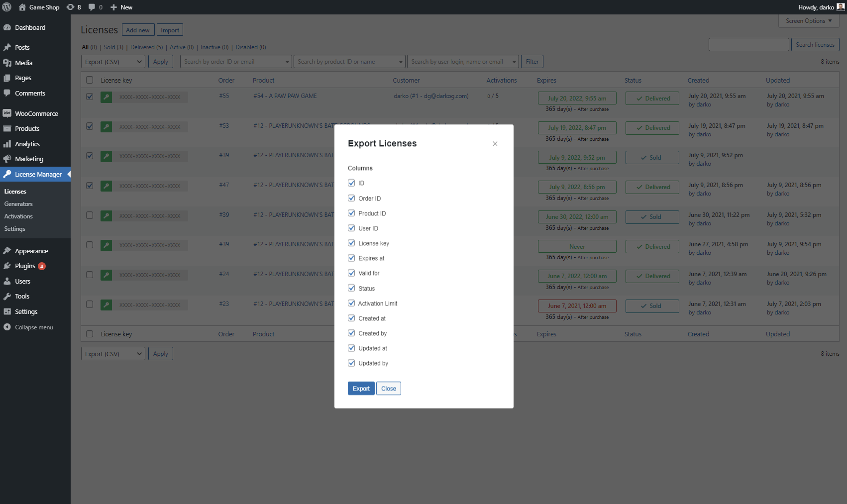Toggle Expires at column checkbox
Screen dimensions: 847x504
pyautogui.click(x=351, y=258)
